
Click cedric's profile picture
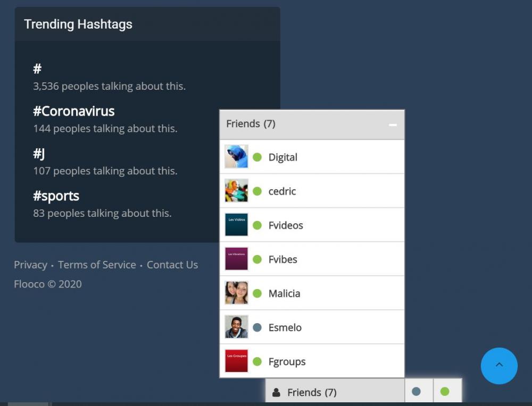(236, 191)
